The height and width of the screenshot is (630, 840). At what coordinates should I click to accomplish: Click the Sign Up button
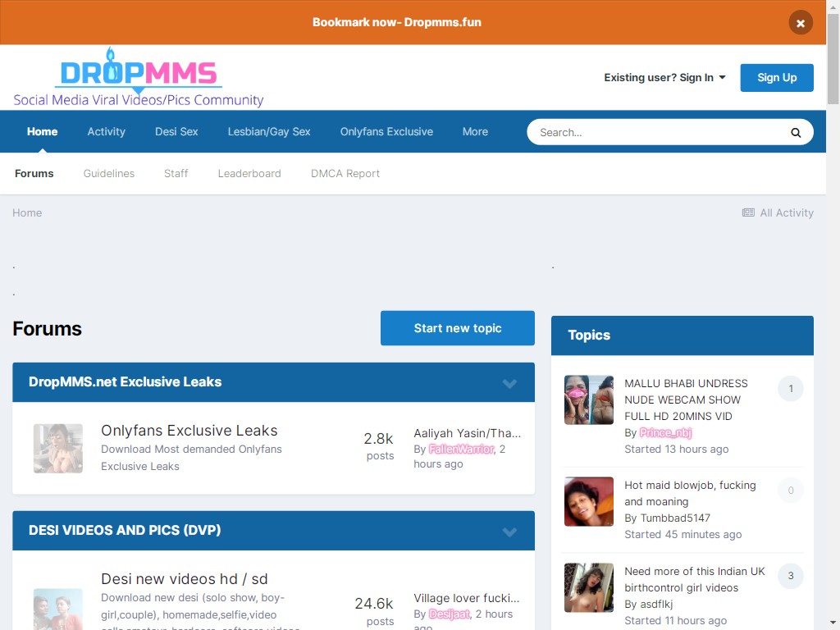(777, 78)
